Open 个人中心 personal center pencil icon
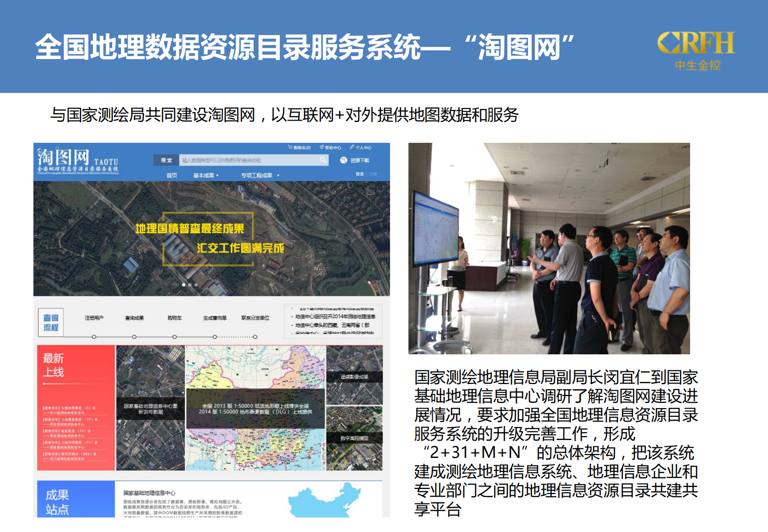 352,148
